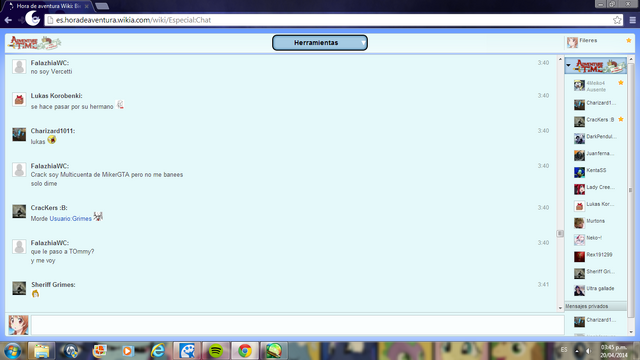Open Spotify from the taskbar

(216, 351)
